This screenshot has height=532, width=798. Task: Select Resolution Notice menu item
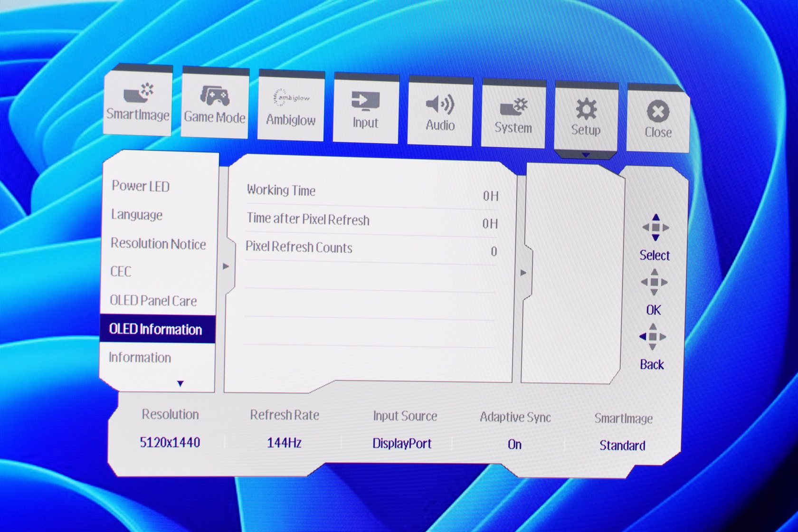tap(158, 244)
